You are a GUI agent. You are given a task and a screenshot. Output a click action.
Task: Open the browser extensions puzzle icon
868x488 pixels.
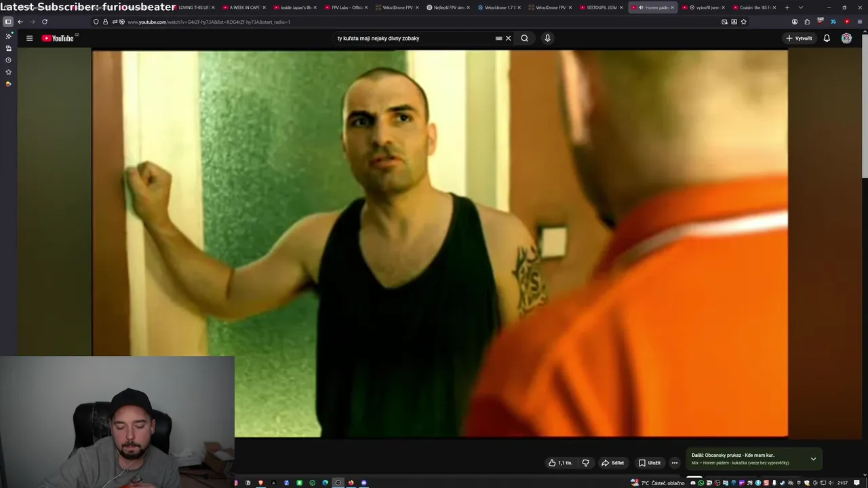[x=807, y=22]
